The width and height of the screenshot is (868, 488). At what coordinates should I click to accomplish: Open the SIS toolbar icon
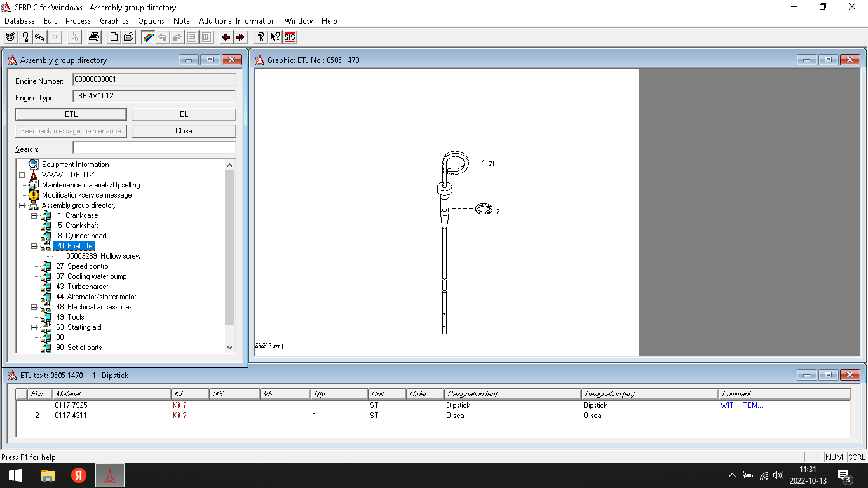[290, 37]
